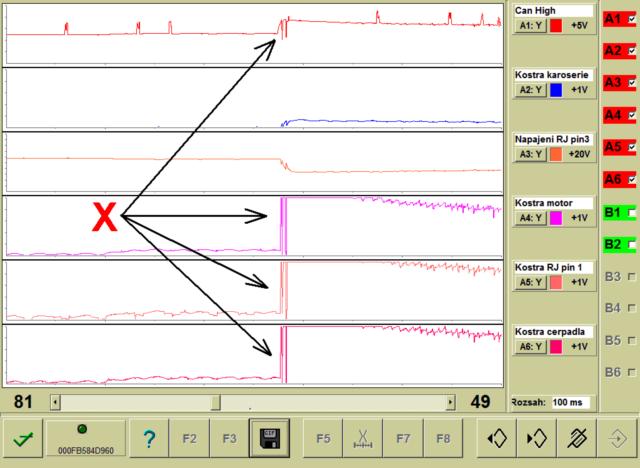Click the right position readout 49
The image size is (640, 468).
480,402
